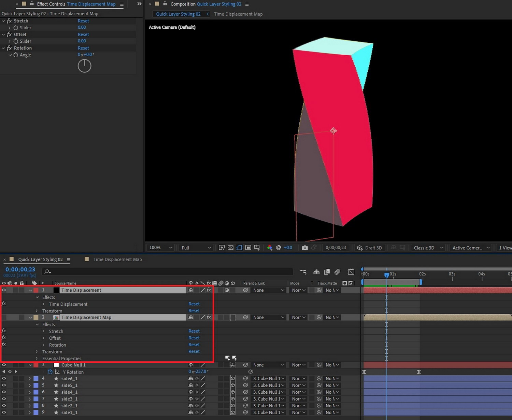Viewport: 512px width, 420px height.
Task: Open Time Displacement Map in the composition viewer breadcrumb
Action: click(238, 14)
